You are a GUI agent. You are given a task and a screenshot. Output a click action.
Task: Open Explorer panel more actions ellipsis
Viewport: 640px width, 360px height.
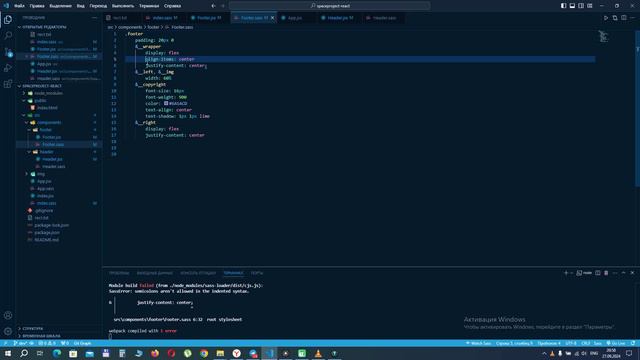point(94,18)
